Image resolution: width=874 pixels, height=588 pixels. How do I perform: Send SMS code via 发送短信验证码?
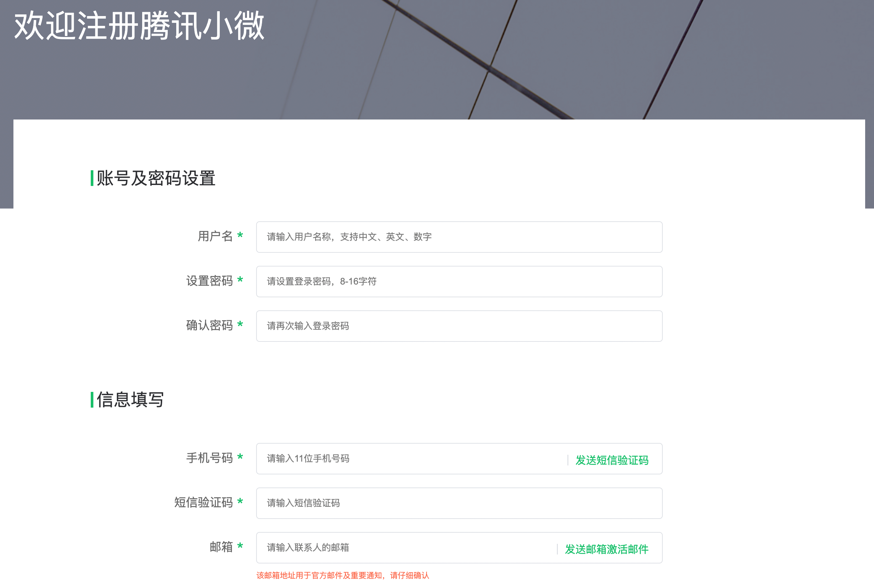(612, 460)
